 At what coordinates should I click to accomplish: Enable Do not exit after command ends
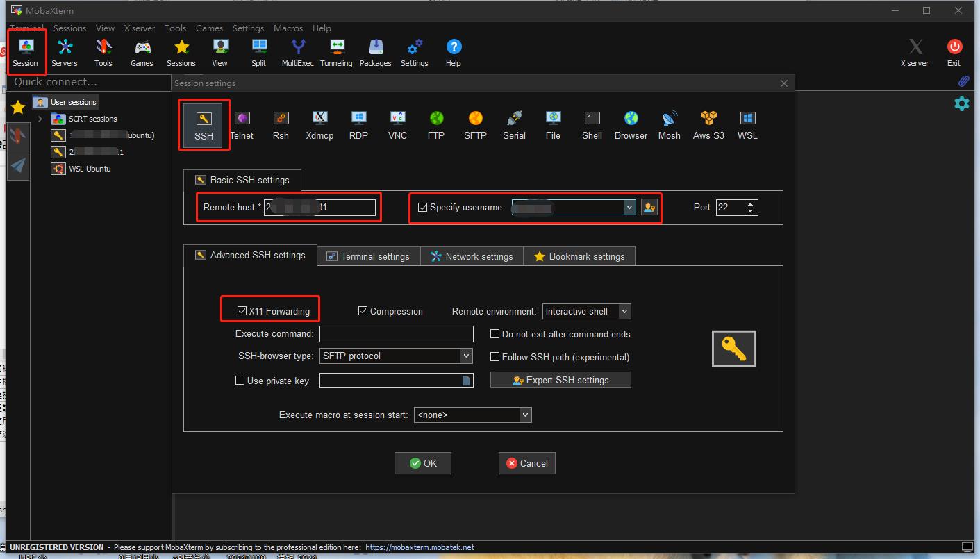495,334
